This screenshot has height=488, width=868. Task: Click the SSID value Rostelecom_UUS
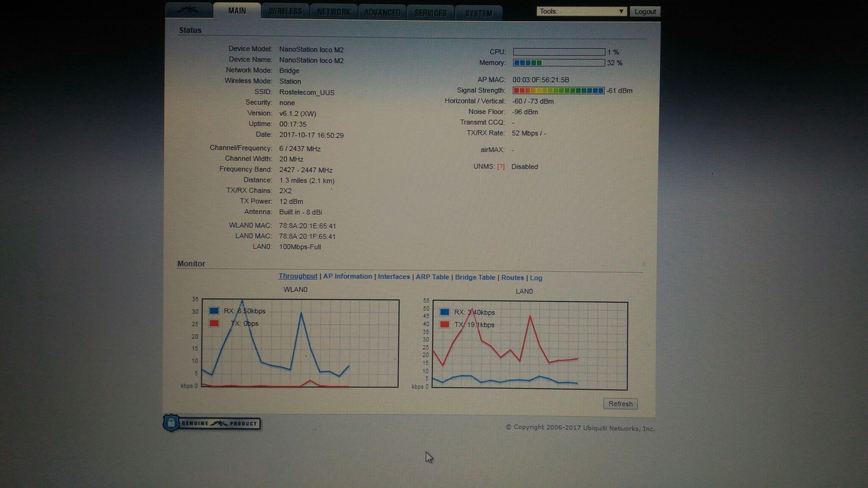coord(307,92)
